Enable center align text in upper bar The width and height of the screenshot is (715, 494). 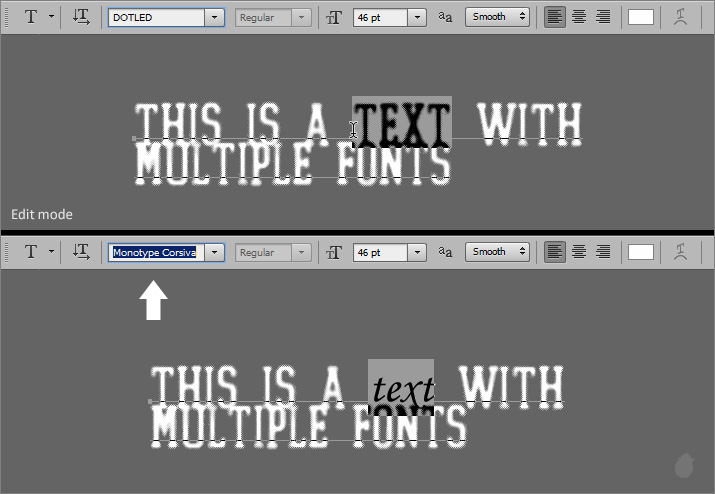[x=579, y=17]
